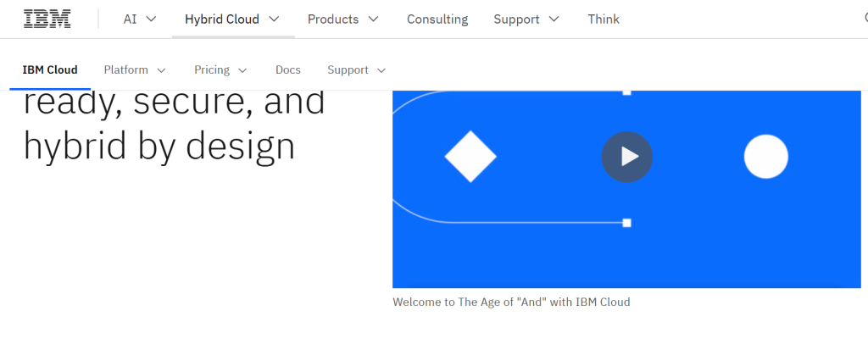868x355 pixels.
Task: Click the white diamond in the video
Action: pyautogui.click(x=470, y=157)
